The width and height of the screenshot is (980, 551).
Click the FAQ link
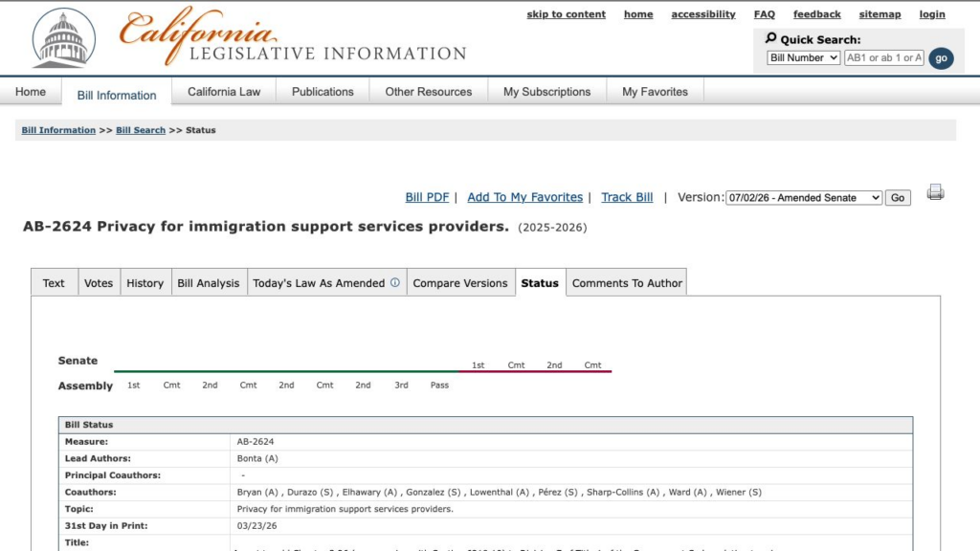[765, 14]
